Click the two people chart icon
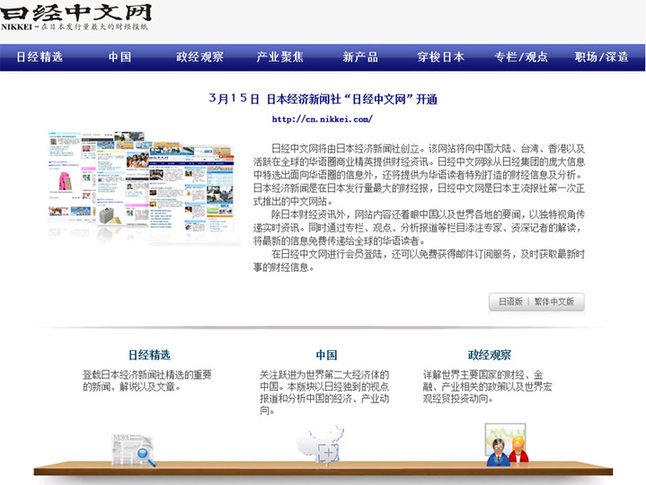646x485 pixels. point(507,445)
